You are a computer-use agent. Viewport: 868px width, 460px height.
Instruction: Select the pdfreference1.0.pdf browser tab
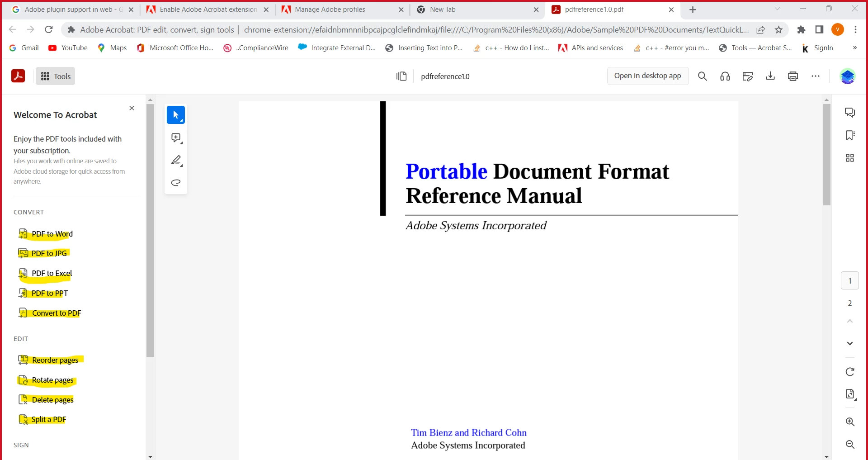coord(613,9)
